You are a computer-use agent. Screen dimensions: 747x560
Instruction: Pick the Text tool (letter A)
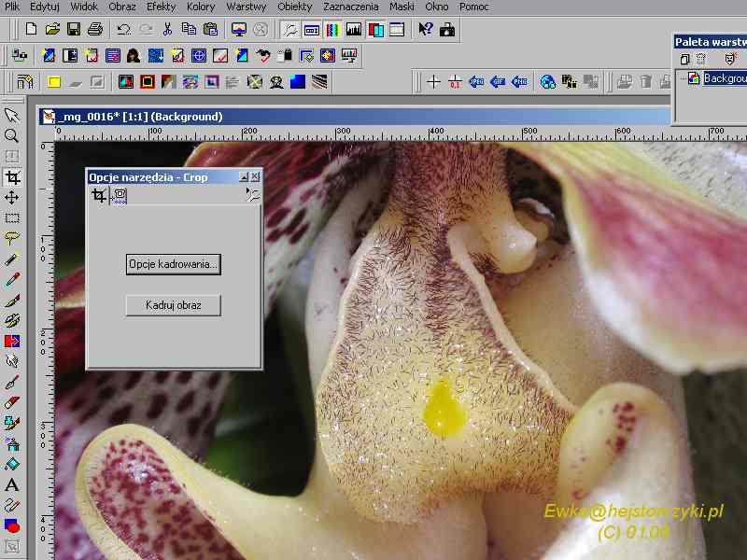12,484
